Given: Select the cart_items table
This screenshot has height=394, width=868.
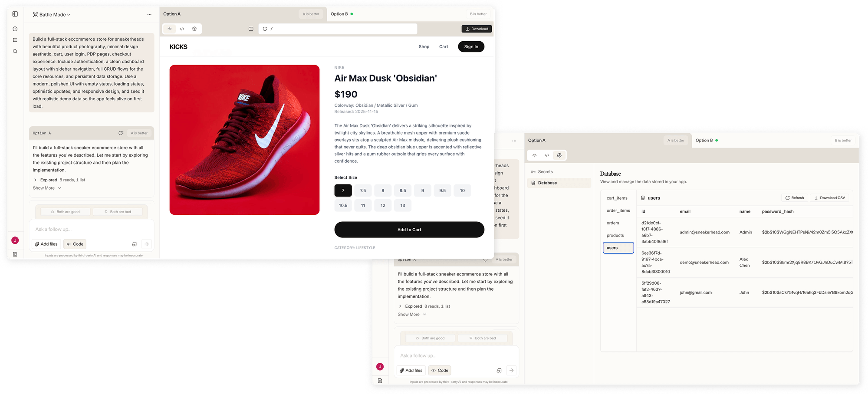Looking at the screenshot, I should (617, 198).
